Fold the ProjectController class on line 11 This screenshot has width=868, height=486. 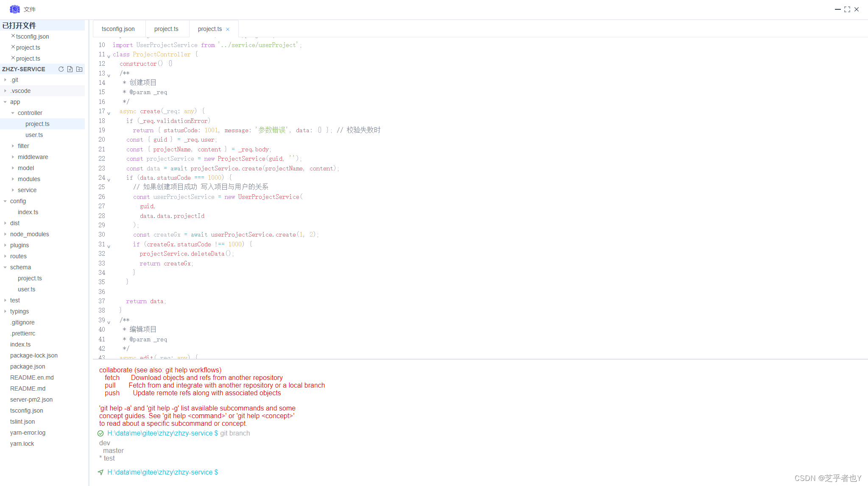pyautogui.click(x=109, y=56)
